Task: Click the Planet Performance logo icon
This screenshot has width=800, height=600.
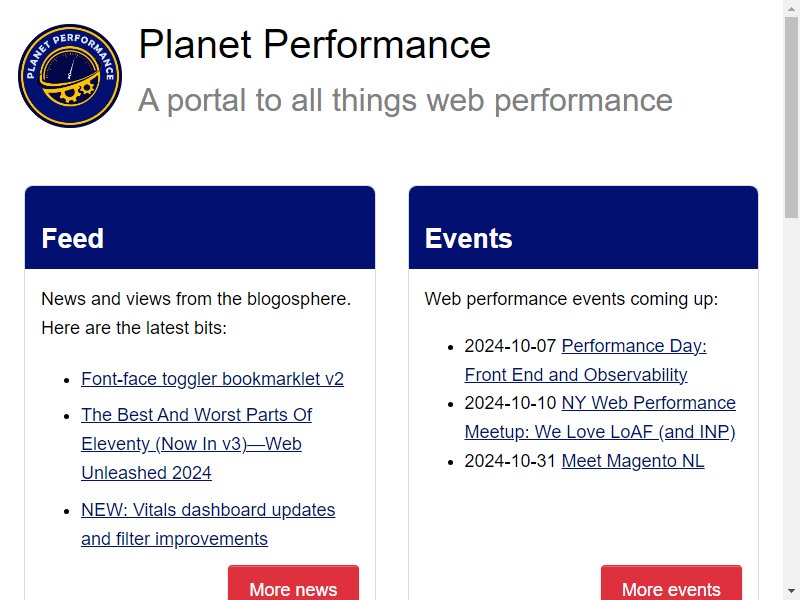Action: point(70,76)
